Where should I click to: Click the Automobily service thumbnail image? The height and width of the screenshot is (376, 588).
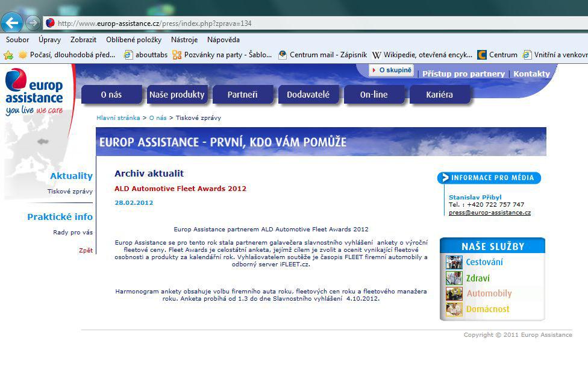[x=454, y=293]
